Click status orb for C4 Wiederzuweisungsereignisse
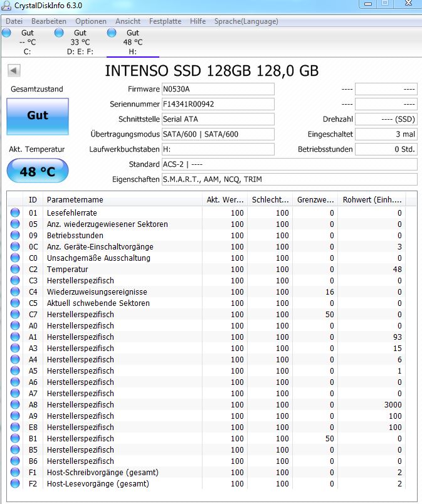 tap(15, 291)
